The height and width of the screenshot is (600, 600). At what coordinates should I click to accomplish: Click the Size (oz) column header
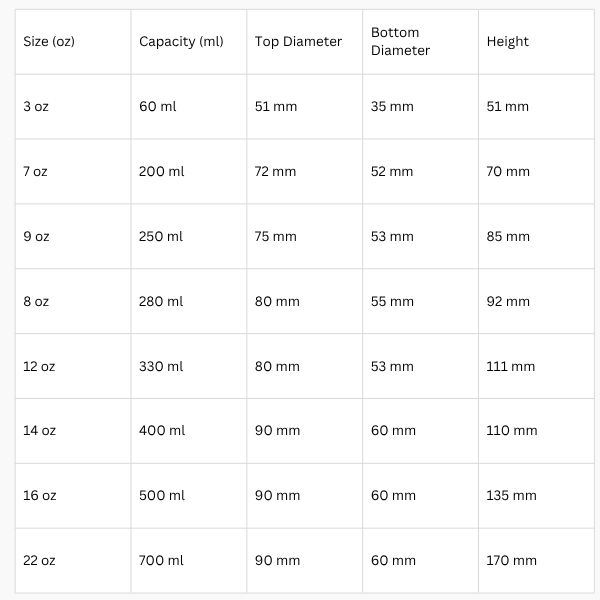click(73, 42)
